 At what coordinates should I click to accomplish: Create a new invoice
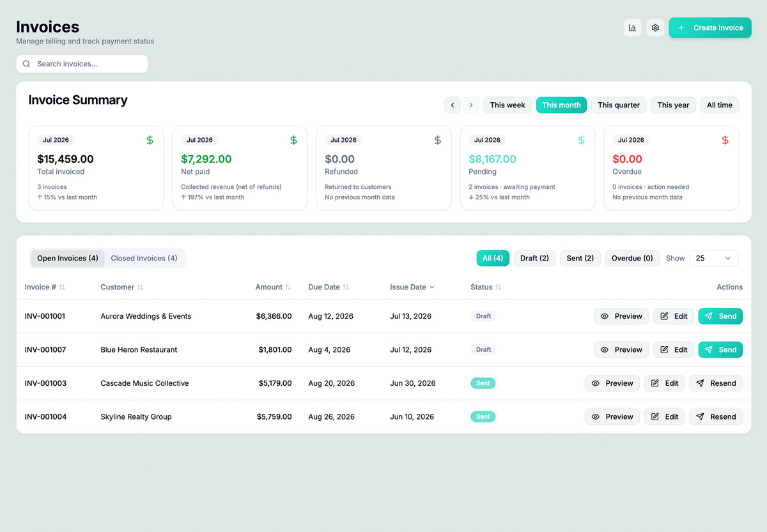[x=710, y=27]
